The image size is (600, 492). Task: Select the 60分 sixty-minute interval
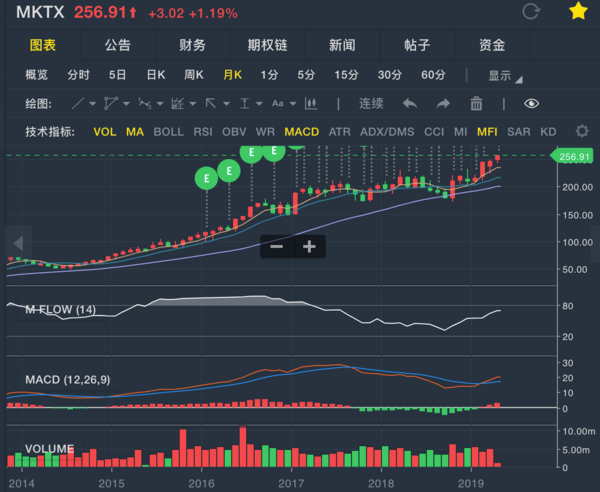pos(433,75)
